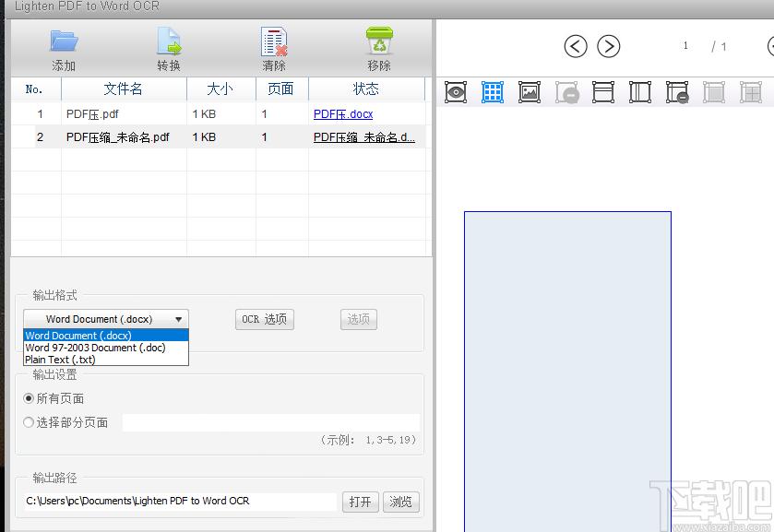
Task: Select the vertical column lines tool
Action: 639,92
